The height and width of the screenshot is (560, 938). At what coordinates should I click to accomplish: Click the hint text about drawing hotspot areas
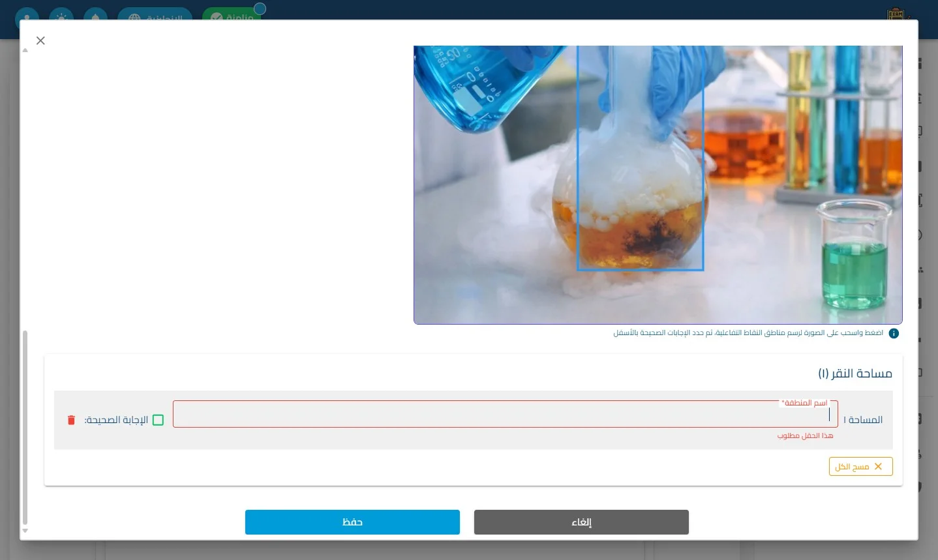click(x=748, y=333)
